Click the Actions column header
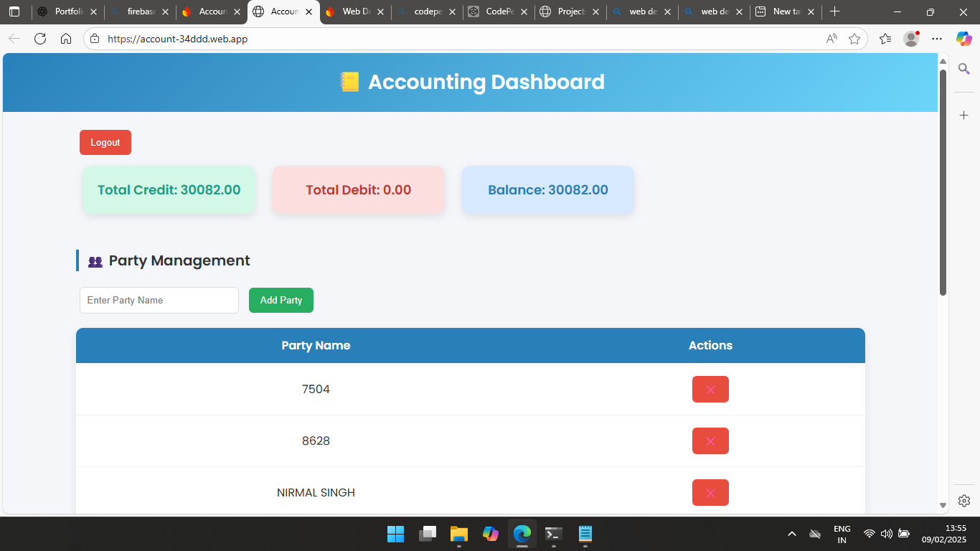Screen dimensions: 980x551 (710, 345)
